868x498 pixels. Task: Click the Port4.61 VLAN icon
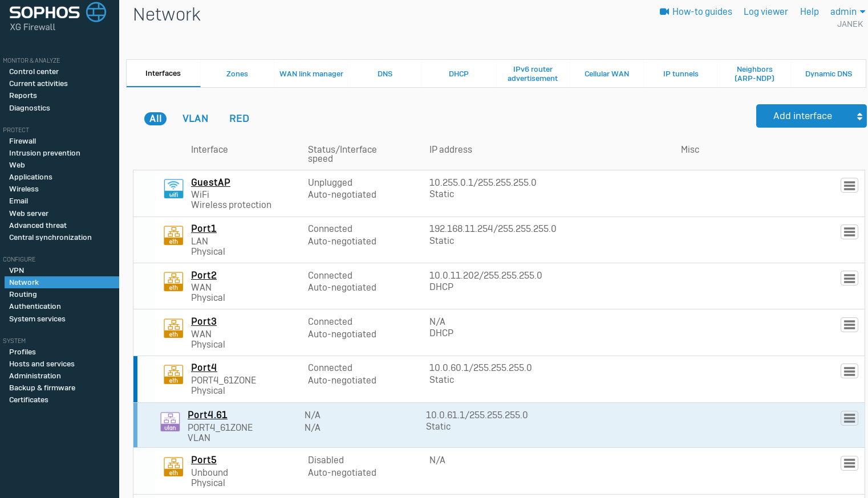(170, 422)
